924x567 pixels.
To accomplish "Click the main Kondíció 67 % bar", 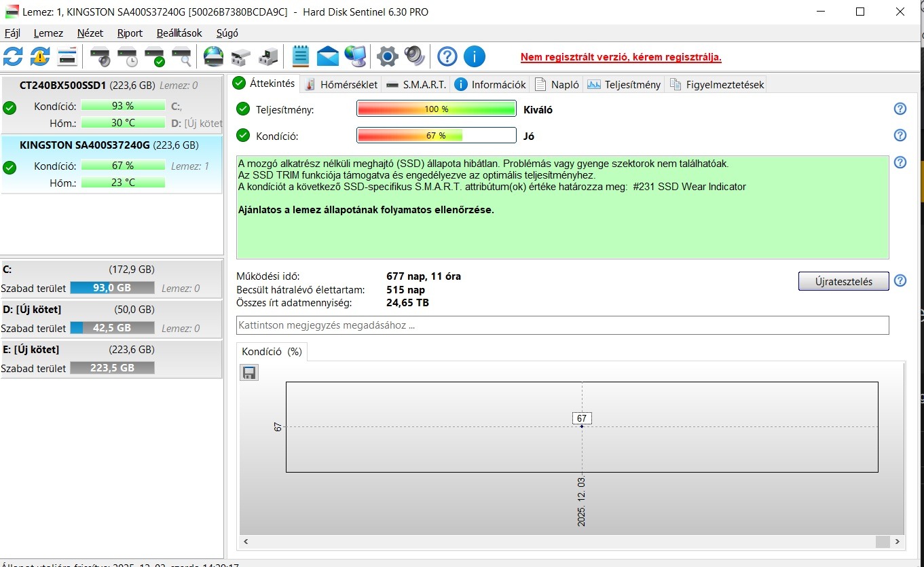I will point(437,135).
